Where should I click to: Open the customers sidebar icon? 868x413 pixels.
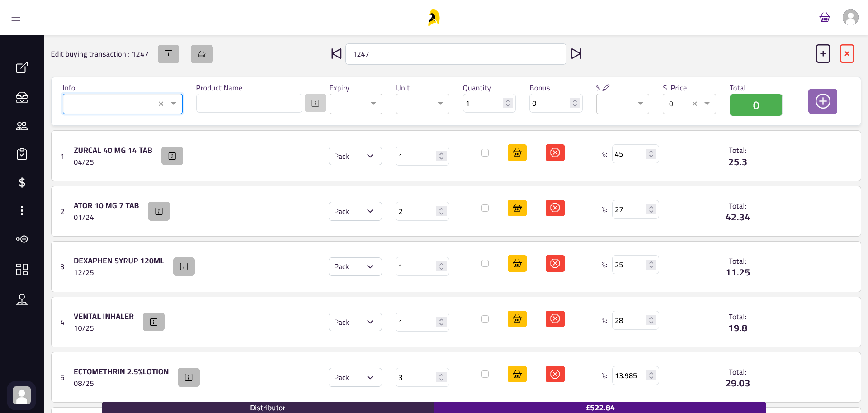[22, 126]
